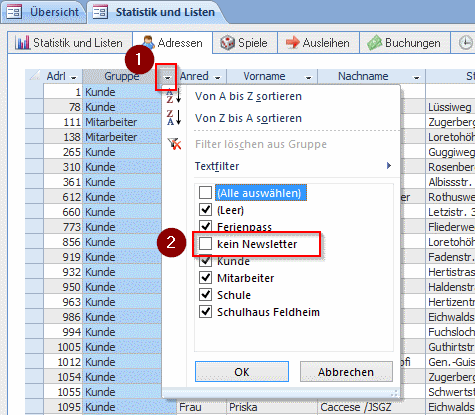The width and height of the screenshot is (475, 415).
Task: Open the Anred column dropdown arrow
Action: (218, 77)
